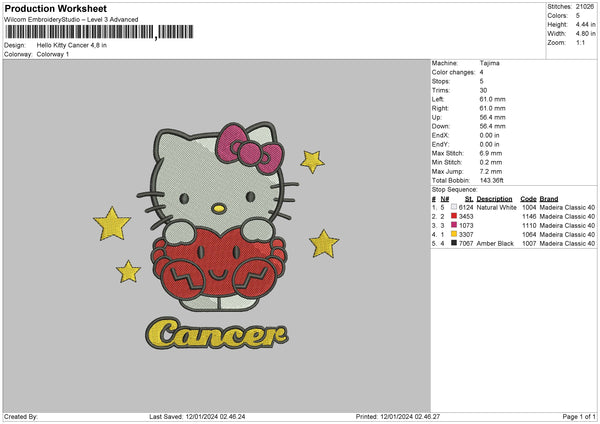600x424 pixels.
Task: Click the Up value 56.4 mm
Action: point(492,117)
